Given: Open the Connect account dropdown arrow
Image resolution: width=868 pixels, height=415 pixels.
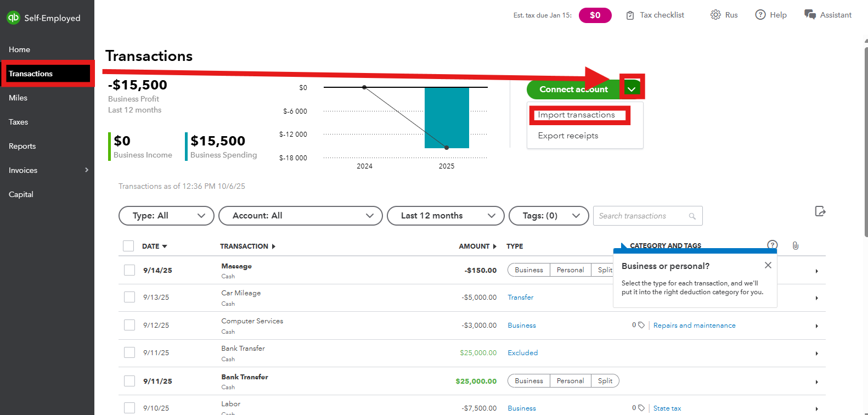Looking at the screenshot, I should click(632, 89).
